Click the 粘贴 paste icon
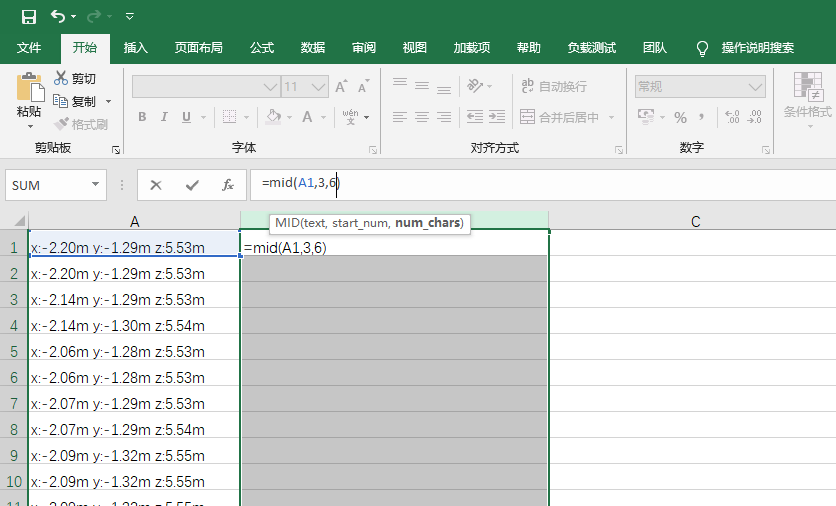The height and width of the screenshot is (506, 836). [30, 87]
